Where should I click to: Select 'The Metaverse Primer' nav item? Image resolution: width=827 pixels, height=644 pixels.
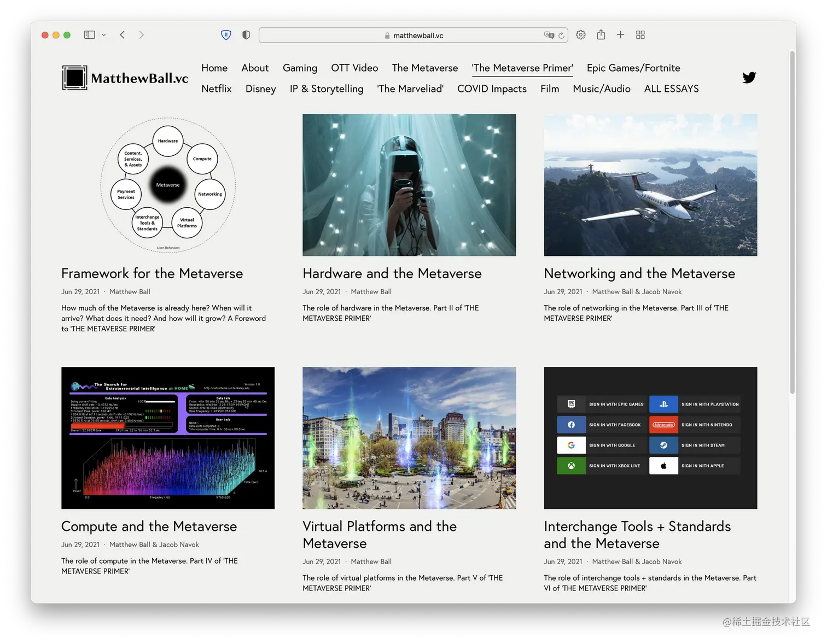pos(522,68)
